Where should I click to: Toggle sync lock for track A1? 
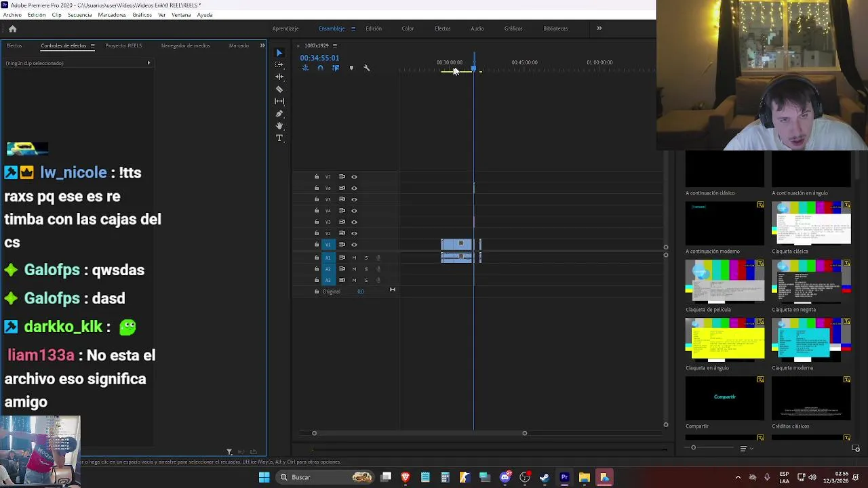[x=342, y=258]
